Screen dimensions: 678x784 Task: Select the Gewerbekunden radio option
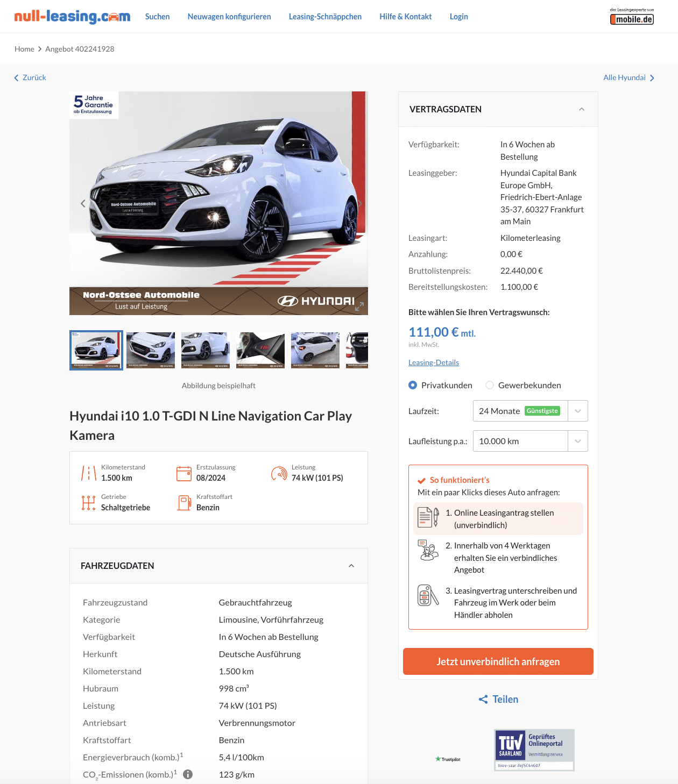click(x=490, y=385)
